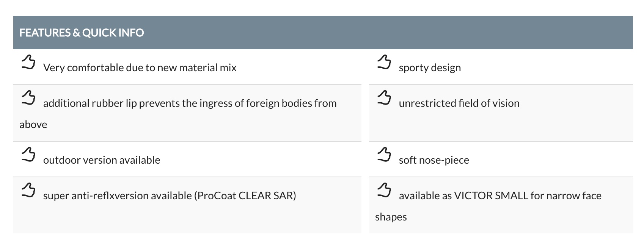The image size is (644, 247).
Task: Click the 'super anti-reflxversion' word
Action: click(x=96, y=195)
